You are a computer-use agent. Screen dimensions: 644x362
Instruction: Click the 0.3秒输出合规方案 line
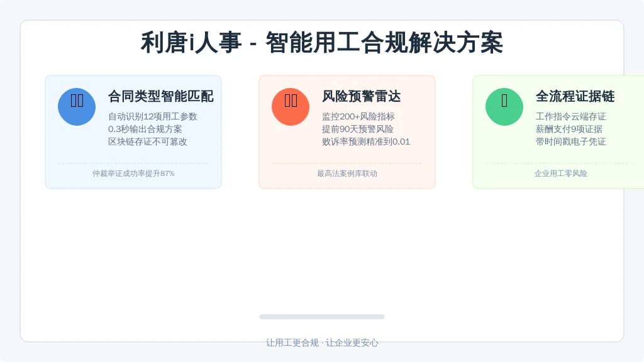click(x=145, y=129)
